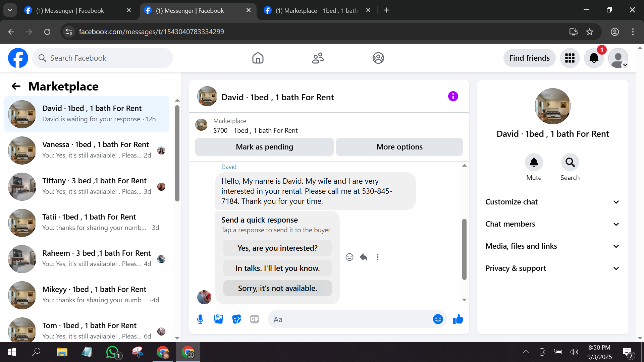This screenshot has height=362, width=644.
Task: Record a voice clip with microphone icon
Action: coord(200,319)
